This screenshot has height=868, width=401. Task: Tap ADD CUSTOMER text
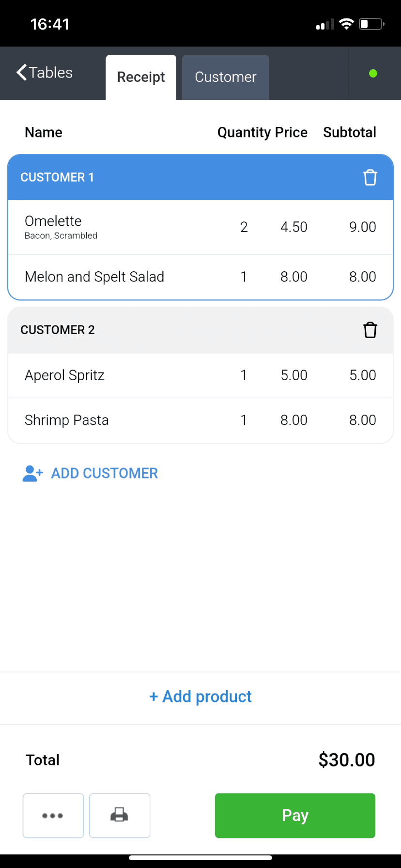pyautogui.click(x=105, y=473)
